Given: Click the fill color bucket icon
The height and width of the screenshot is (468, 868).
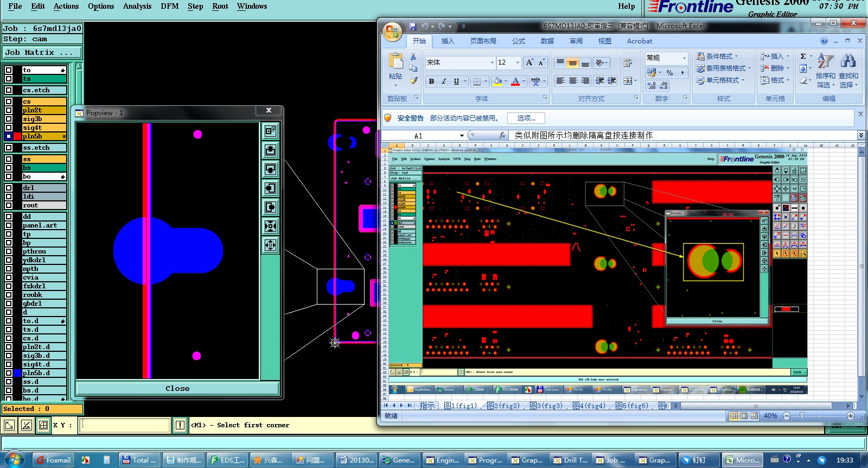Looking at the screenshot, I should tap(497, 81).
